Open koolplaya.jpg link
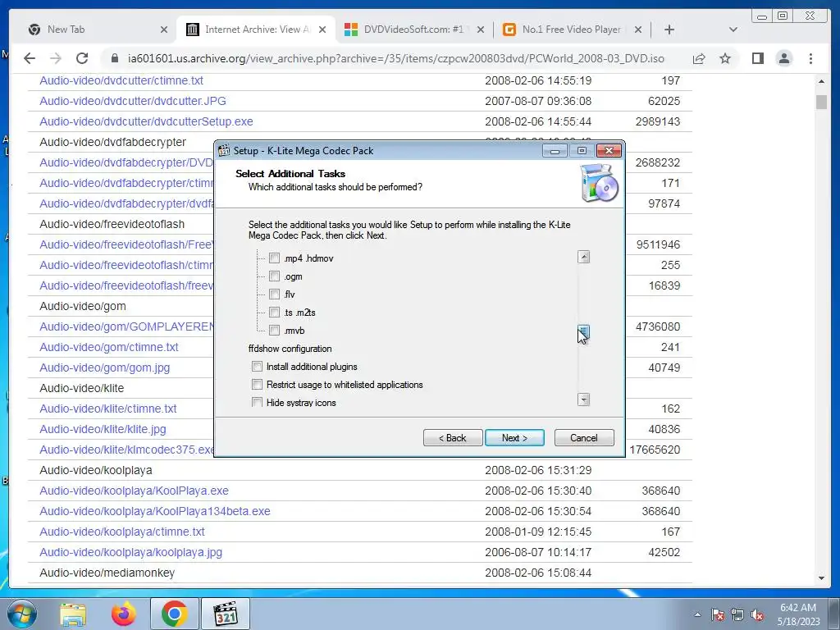Screen dimensions: 840x630 pyautogui.click(x=130, y=552)
